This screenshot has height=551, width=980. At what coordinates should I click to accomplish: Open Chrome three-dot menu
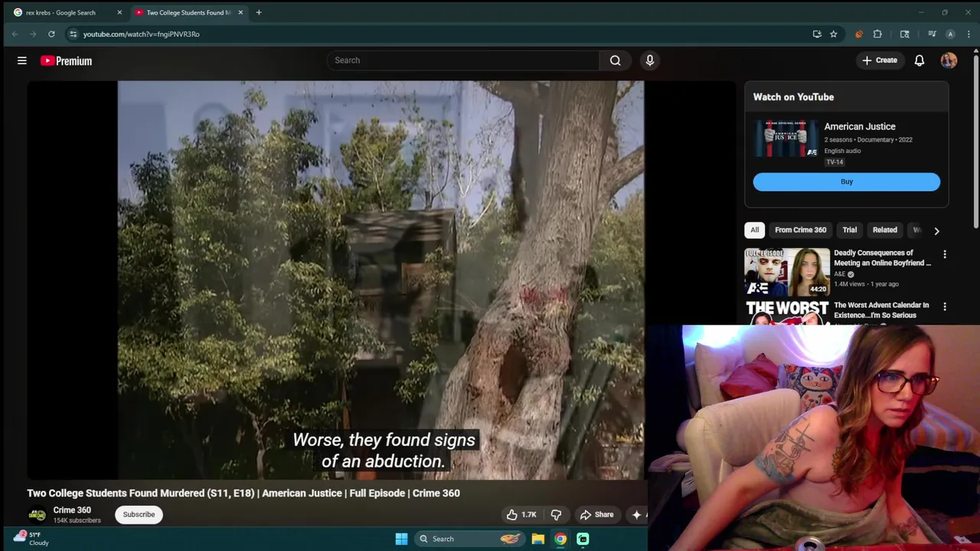click(x=969, y=34)
